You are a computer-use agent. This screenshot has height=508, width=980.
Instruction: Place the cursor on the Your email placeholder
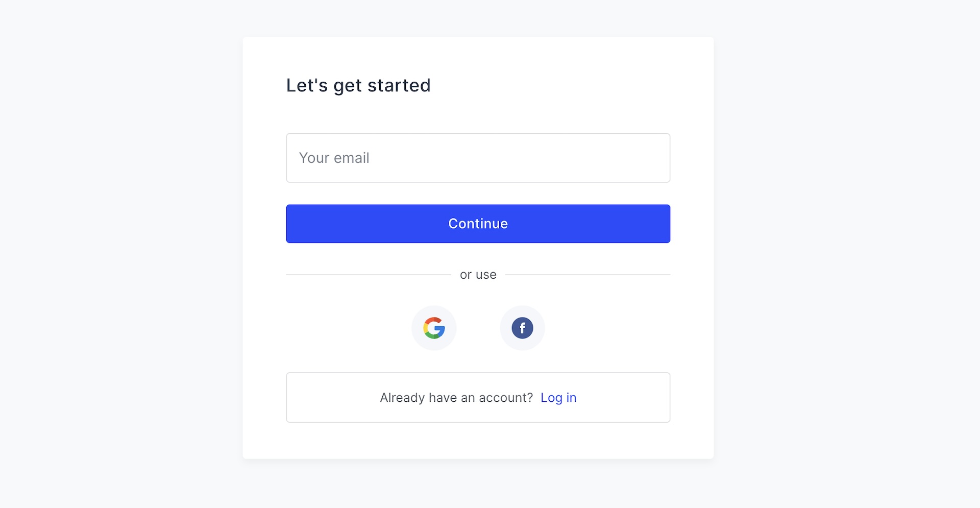tap(334, 158)
